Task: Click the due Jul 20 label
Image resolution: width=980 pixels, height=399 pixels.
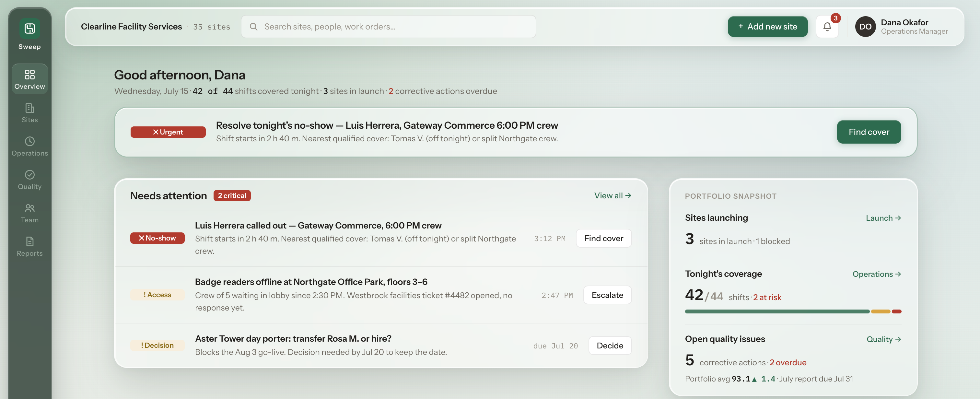Action: click(555, 346)
